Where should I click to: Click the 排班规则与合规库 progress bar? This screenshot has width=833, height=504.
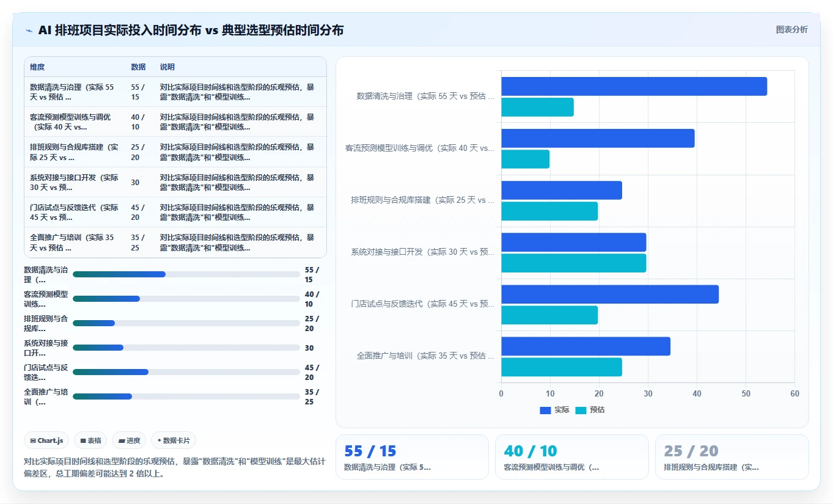pos(186,323)
